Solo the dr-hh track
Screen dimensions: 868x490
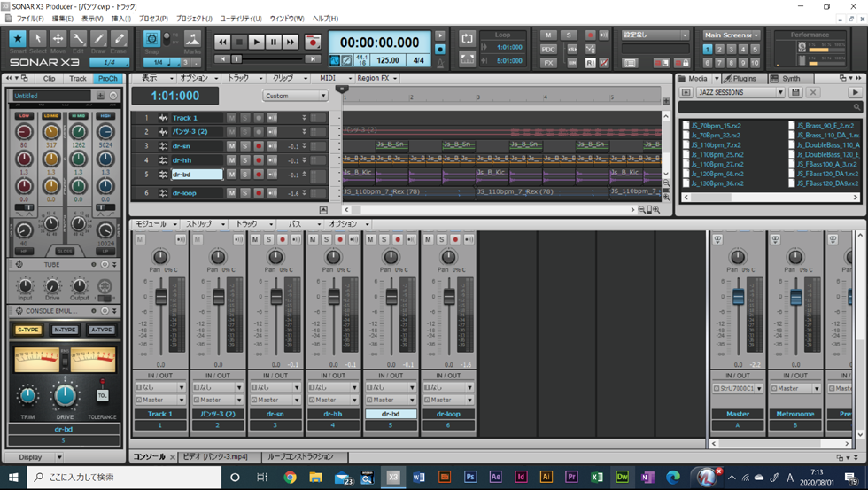click(x=244, y=160)
